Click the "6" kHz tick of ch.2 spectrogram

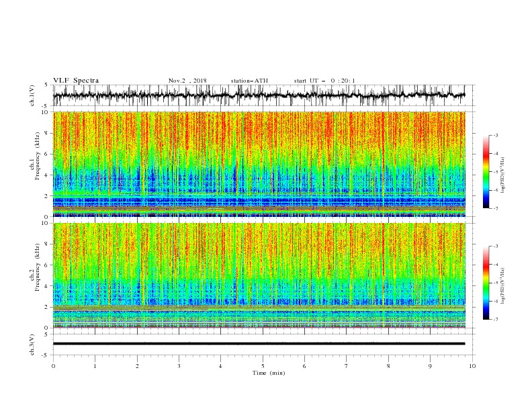click(x=46, y=265)
